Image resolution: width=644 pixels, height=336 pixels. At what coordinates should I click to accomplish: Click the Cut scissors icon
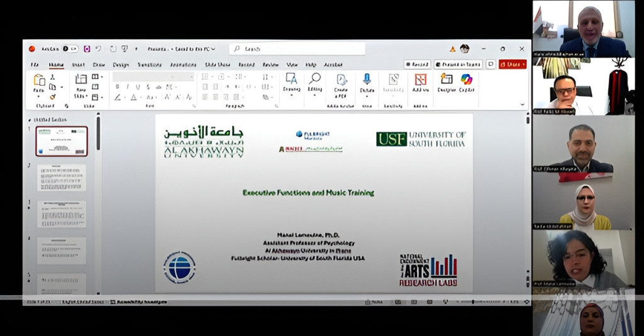tap(53, 77)
